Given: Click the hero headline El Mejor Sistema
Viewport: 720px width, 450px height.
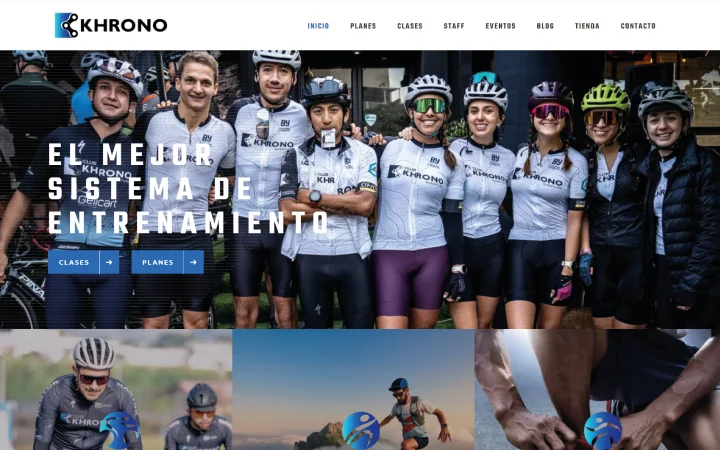Looking at the screenshot, I should tap(188, 188).
